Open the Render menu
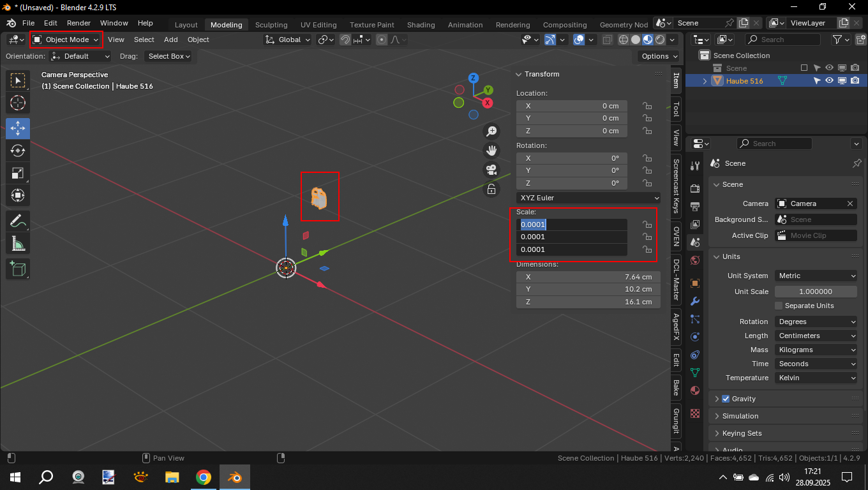Image resolution: width=868 pixels, height=490 pixels. pos(79,23)
